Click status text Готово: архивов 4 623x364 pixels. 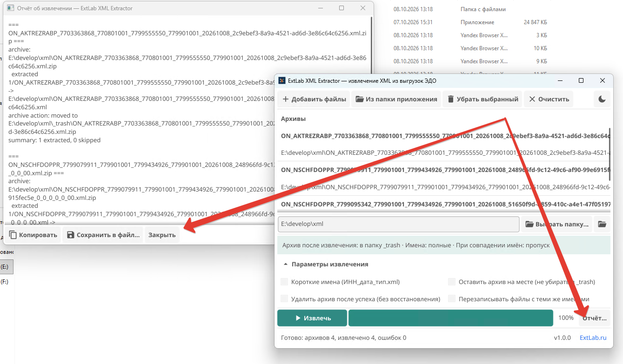[343, 338]
